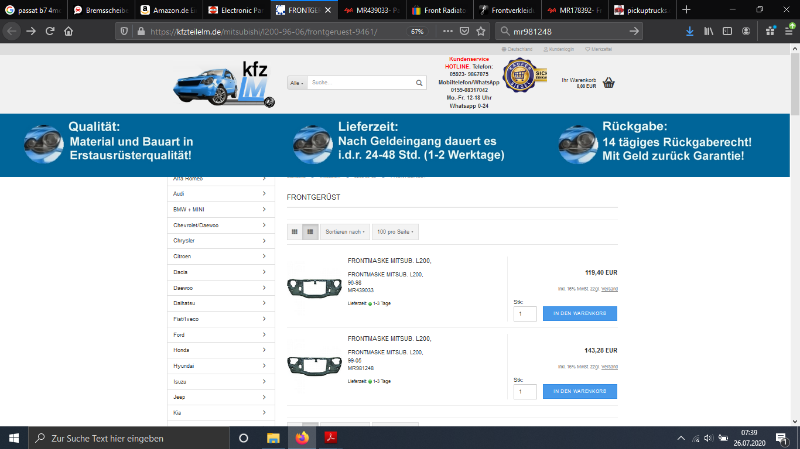This screenshot has height=449, width=800.
Task: Open Firefox downloads panel
Action: coord(689,32)
